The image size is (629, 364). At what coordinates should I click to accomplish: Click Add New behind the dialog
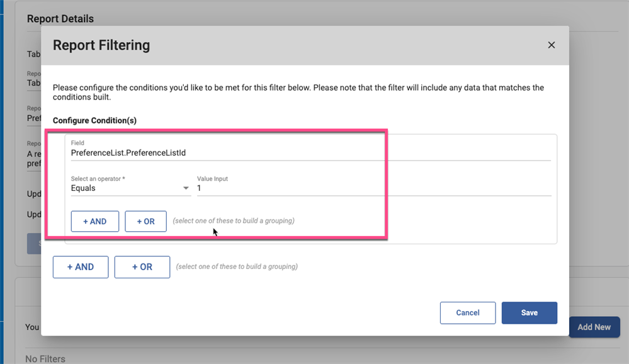click(594, 327)
